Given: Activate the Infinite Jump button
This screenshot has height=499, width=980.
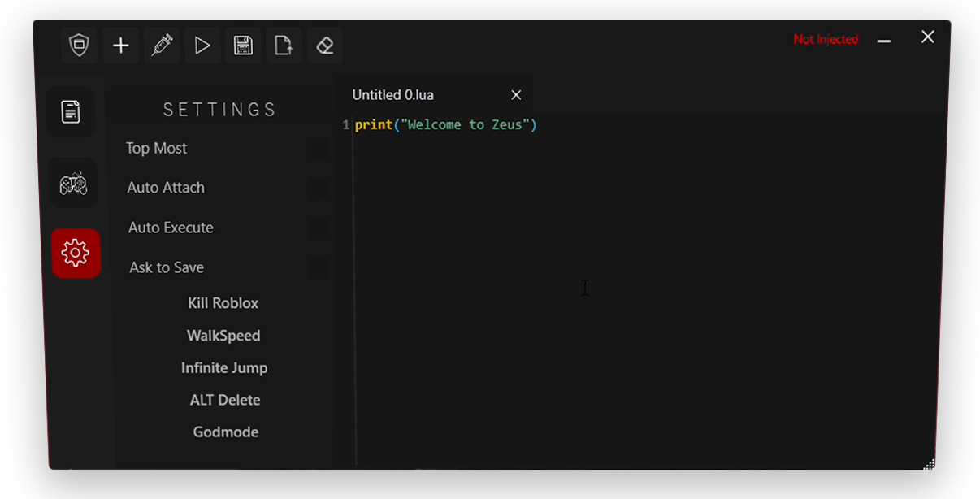Looking at the screenshot, I should pyautogui.click(x=224, y=368).
